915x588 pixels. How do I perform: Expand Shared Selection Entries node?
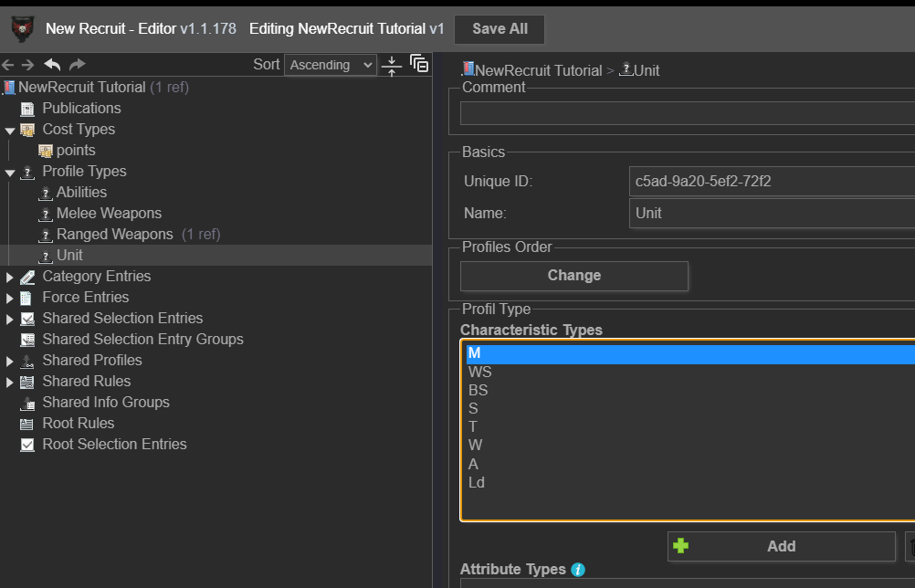(10, 319)
